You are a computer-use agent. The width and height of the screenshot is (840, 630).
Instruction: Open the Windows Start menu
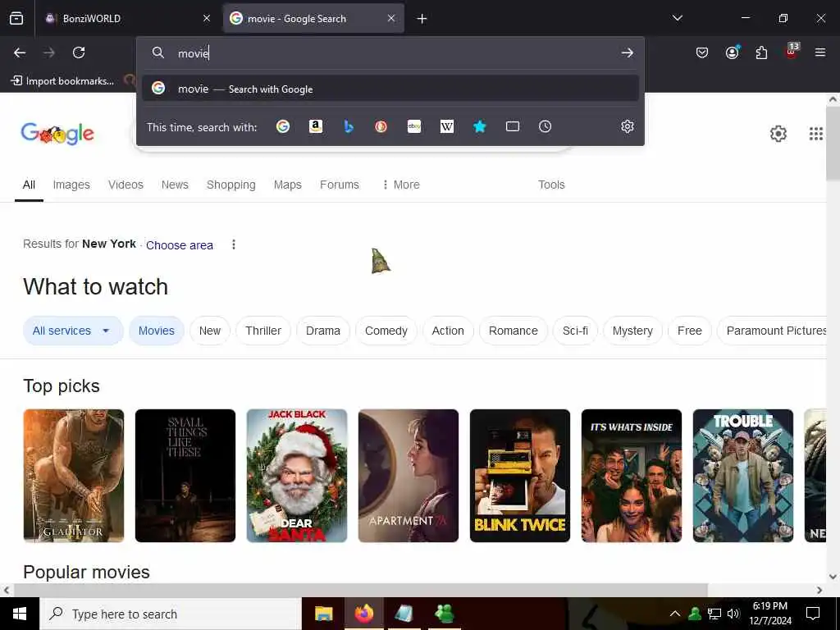tap(20, 614)
